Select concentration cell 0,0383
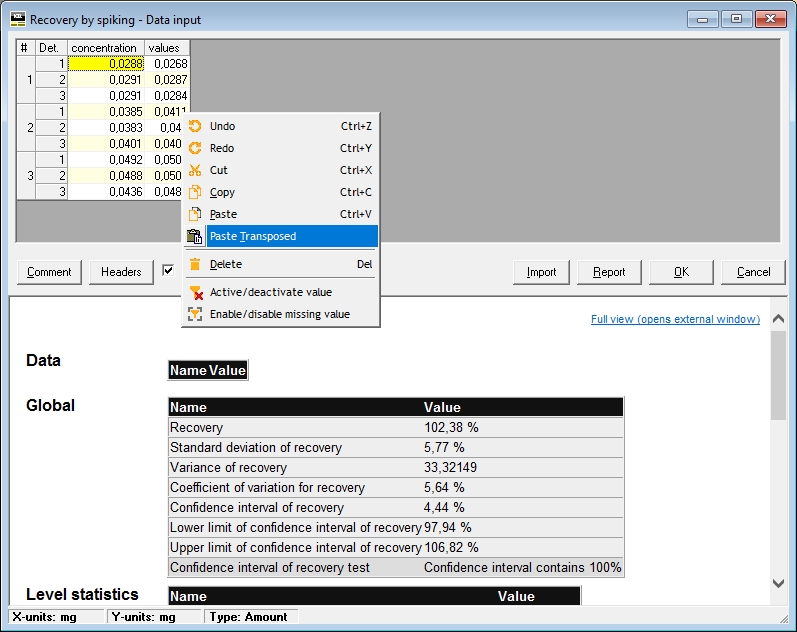This screenshot has width=797, height=632. (x=106, y=128)
